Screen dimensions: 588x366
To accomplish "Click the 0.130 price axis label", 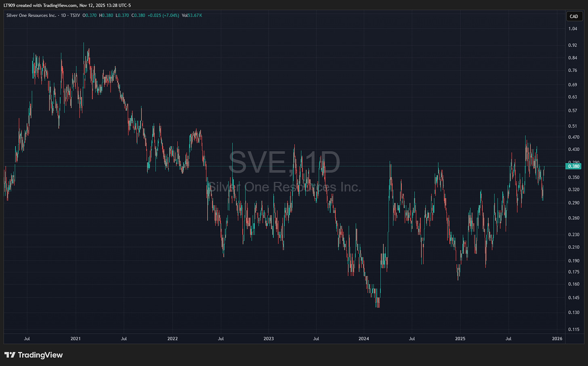I will point(574,312).
